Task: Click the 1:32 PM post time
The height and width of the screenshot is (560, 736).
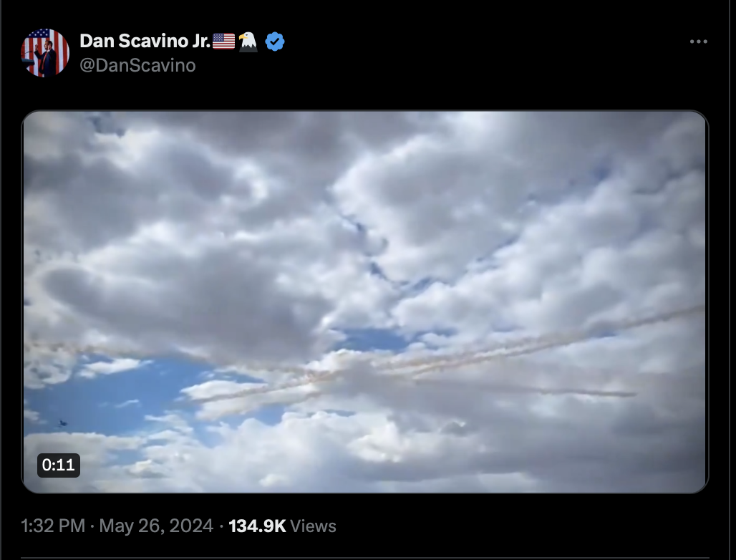Action: [x=53, y=526]
